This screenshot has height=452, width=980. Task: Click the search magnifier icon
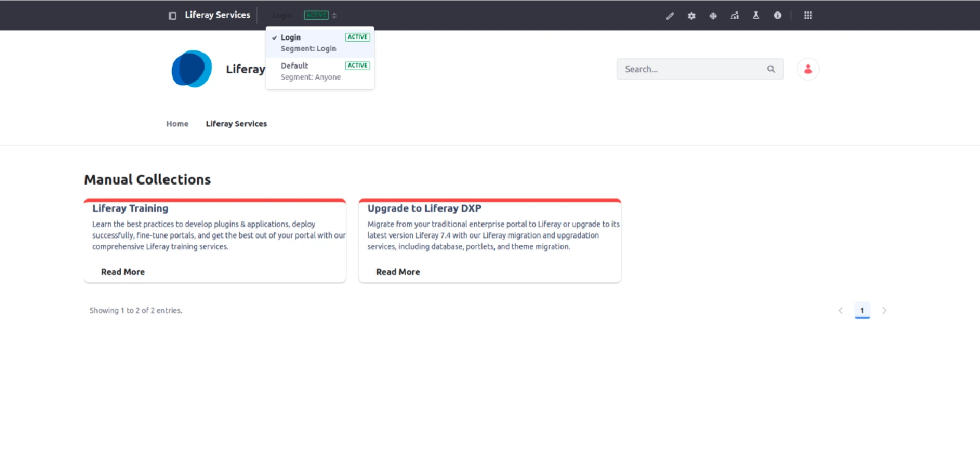771,69
